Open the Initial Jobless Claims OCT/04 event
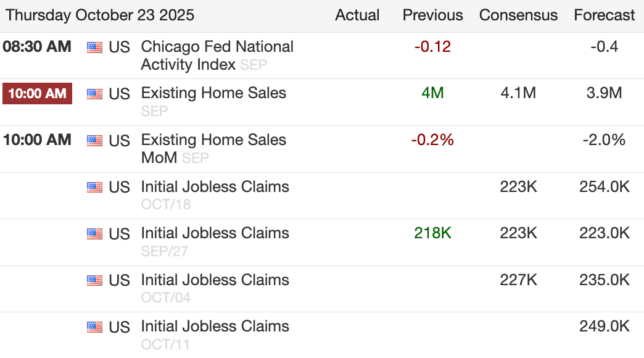Image resolution: width=644 pixels, height=358 pixels. click(x=215, y=280)
